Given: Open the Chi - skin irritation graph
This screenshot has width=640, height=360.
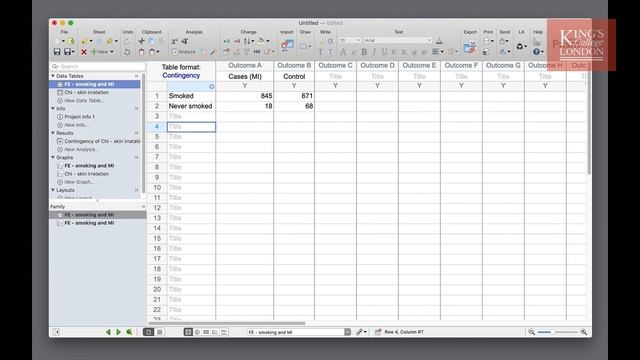Looking at the screenshot, I should [87, 174].
